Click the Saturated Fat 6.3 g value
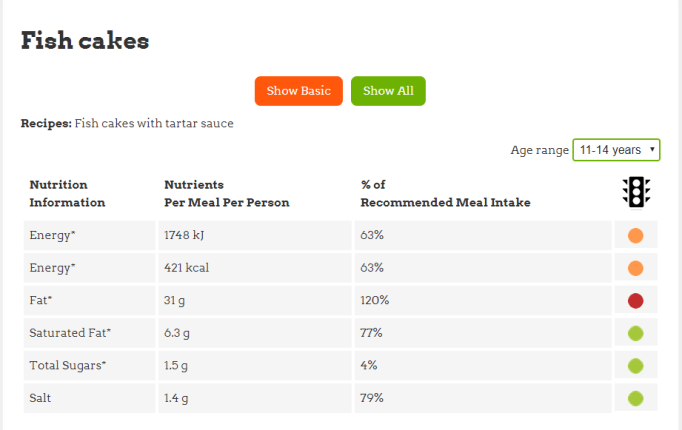The height and width of the screenshot is (430, 682). tap(176, 333)
